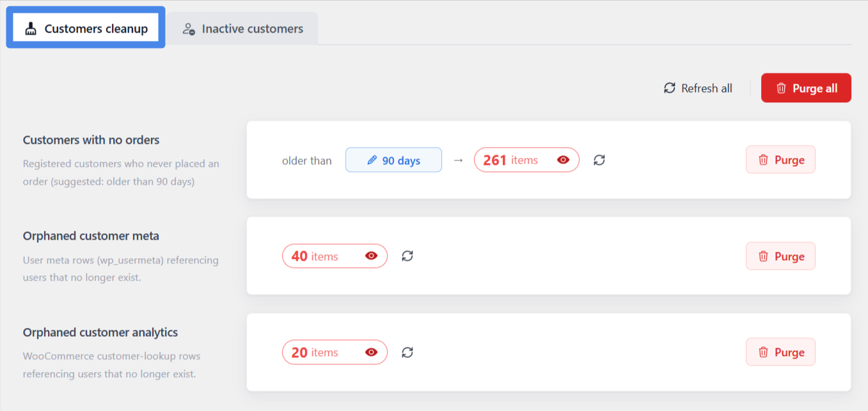View the 261 items via eye icon
The height and width of the screenshot is (411, 868).
coord(563,160)
